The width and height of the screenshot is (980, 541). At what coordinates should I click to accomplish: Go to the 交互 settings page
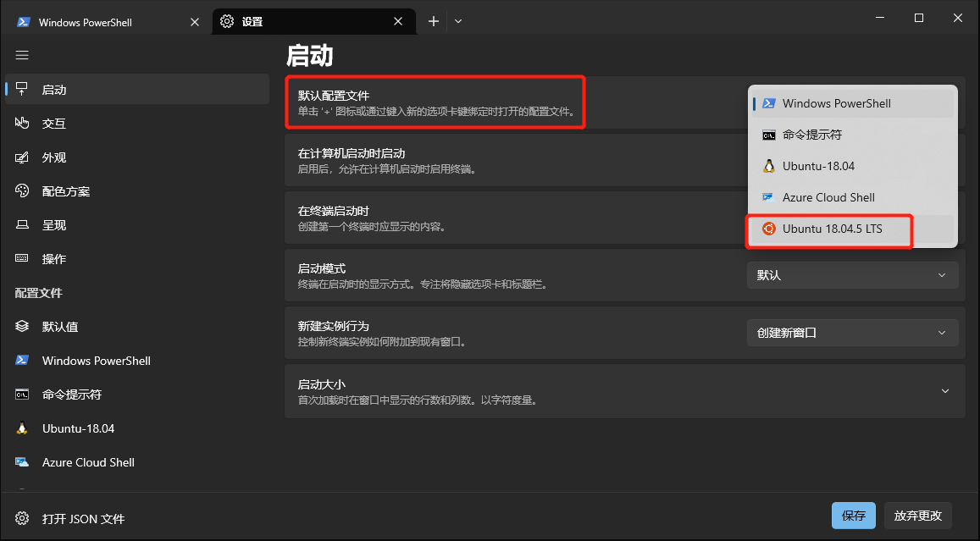[x=137, y=123]
